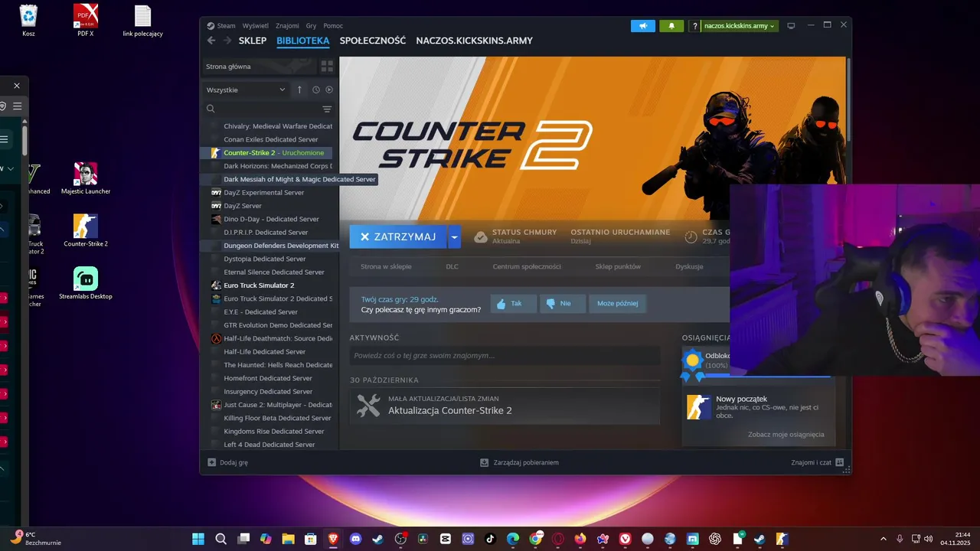Open the Strona w sklepie link
The width and height of the screenshot is (980, 551).
(x=386, y=266)
